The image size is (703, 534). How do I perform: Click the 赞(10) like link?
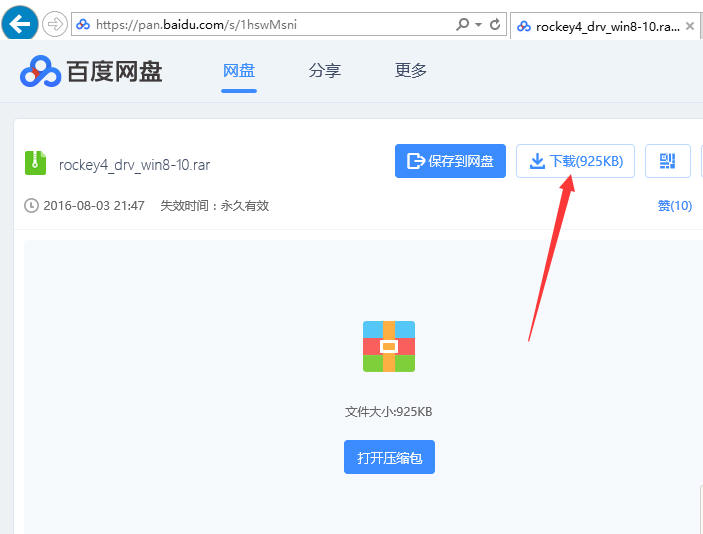(x=675, y=206)
